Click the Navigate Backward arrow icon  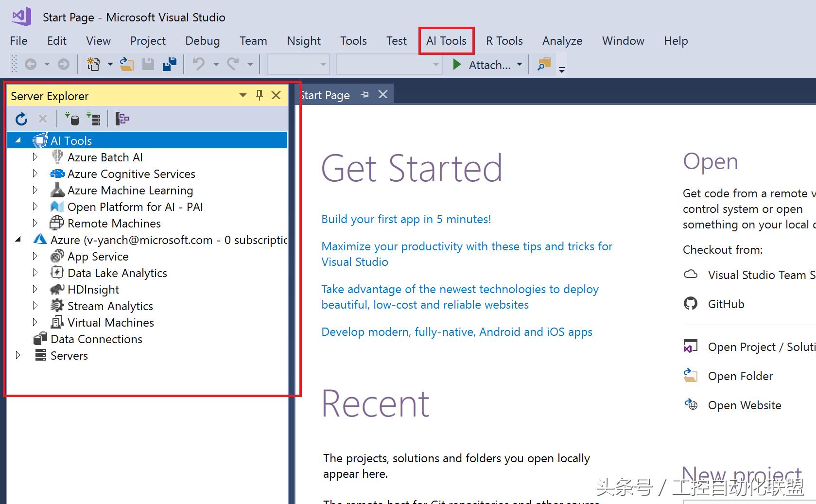[x=31, y=64]
